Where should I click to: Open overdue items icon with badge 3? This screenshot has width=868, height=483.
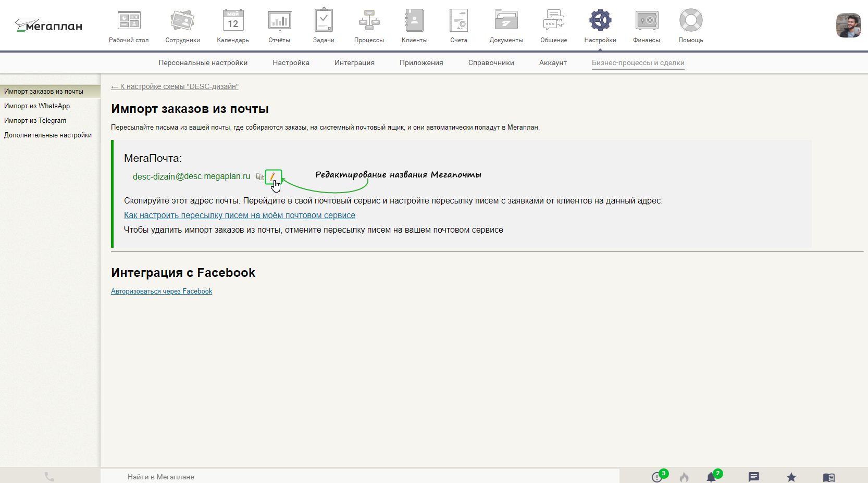tap(658, 476)
